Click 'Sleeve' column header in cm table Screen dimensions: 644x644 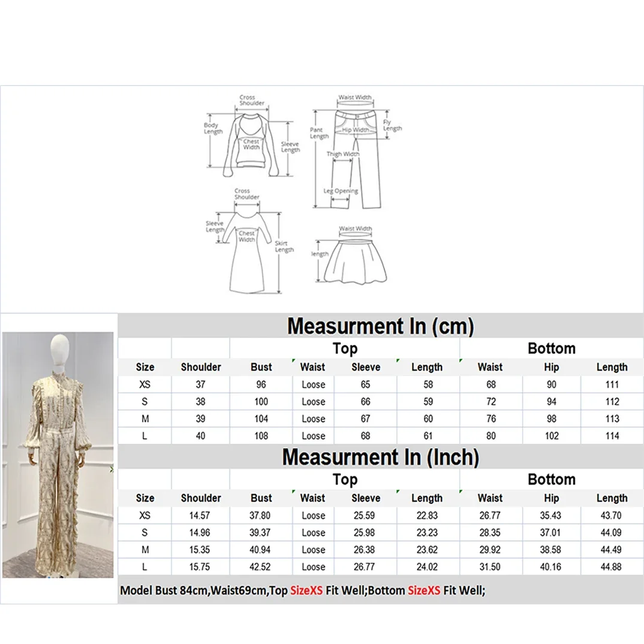366,367
